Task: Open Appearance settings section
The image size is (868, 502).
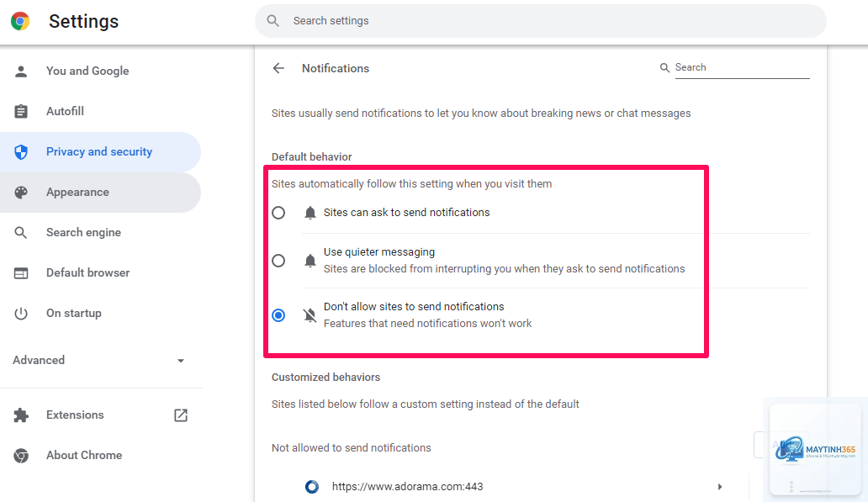Action: tap(100, 192)
